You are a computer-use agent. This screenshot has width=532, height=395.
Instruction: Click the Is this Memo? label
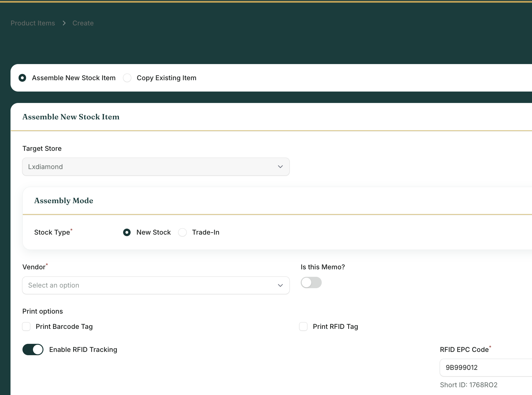[323, 267]
